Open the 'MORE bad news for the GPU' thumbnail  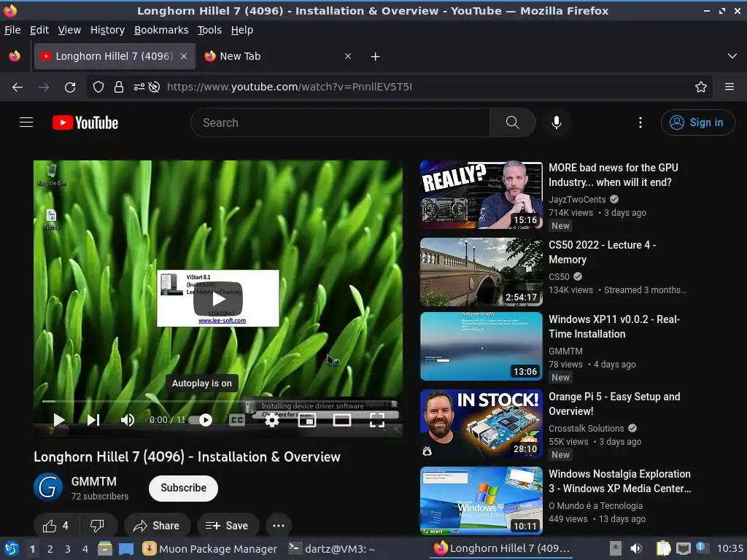pos(481,195)
